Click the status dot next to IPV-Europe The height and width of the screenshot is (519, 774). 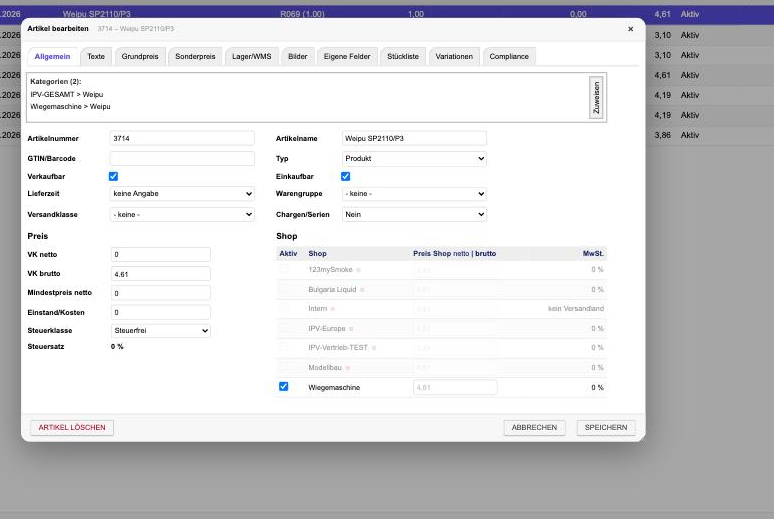(x=351, y=329)
